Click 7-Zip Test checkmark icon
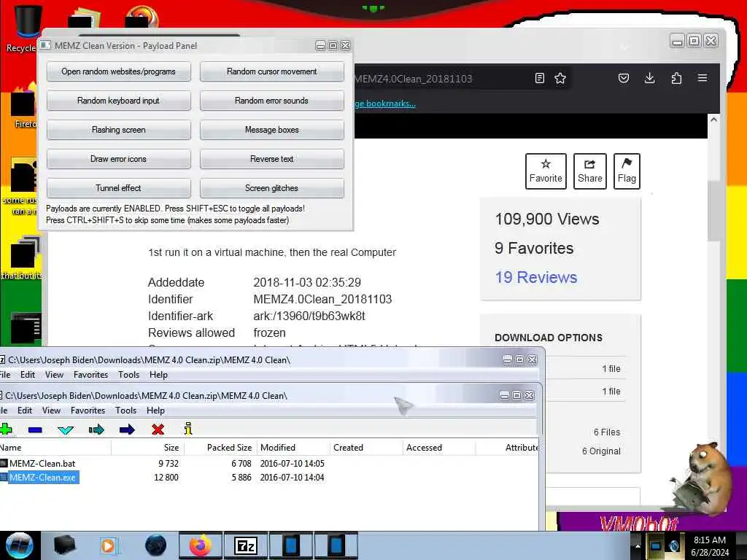Image resolution: width=747 pixels, height=560 pixels. tap(65, 430)
